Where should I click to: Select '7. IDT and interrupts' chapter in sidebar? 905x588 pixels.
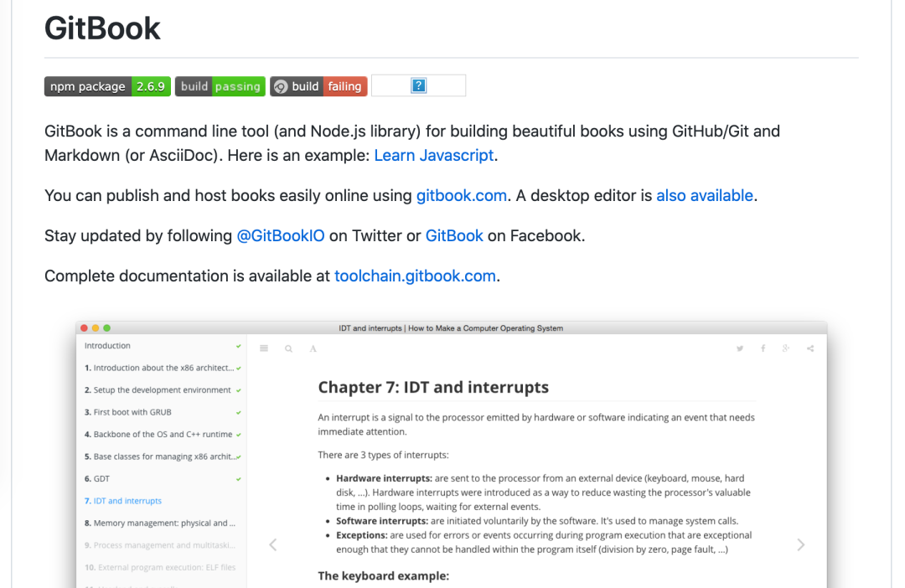coord(123,501)
